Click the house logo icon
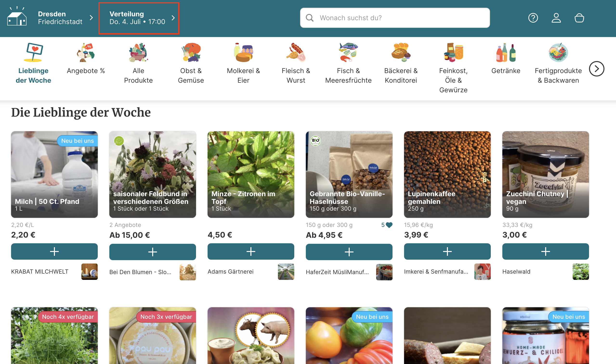616x364 pixels. click(17, 16)
